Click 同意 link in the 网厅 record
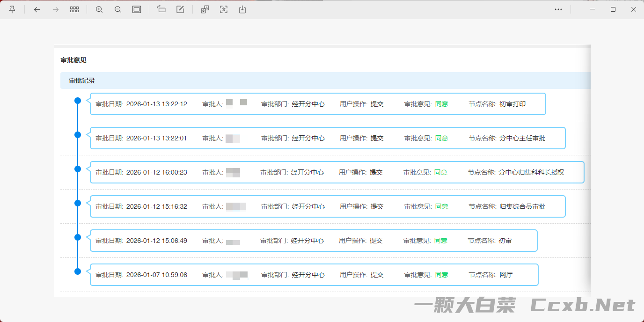The height and width of the screenshot is (322, 644). pyautogui.click(x=441, y=275)
